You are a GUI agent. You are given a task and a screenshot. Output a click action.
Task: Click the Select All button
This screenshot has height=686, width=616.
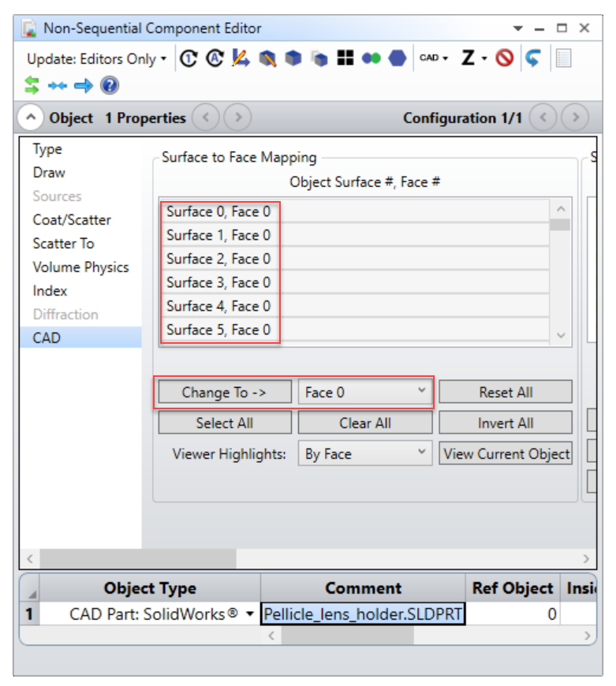click(x=225, y=423)
